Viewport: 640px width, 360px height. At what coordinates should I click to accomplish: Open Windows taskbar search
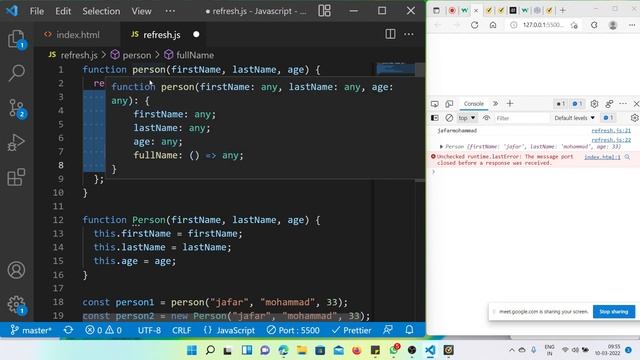(x=210, y=350)
